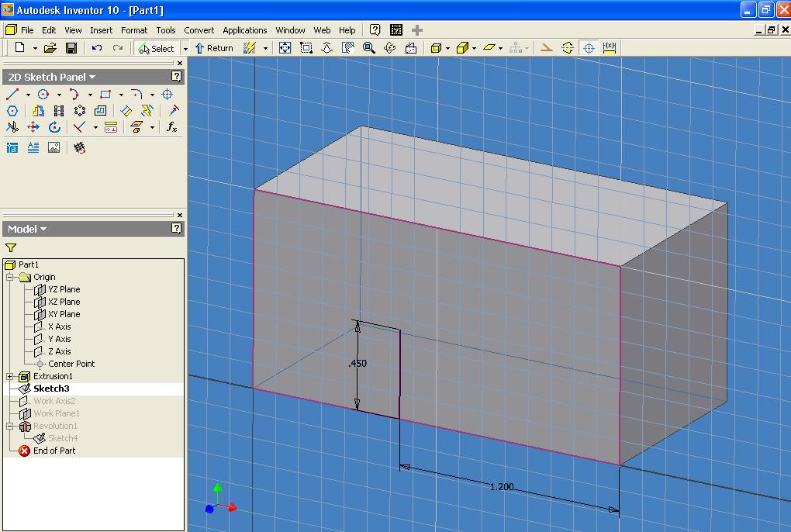The image size is (791, 532).
Task: Click the magnifier Zoom Selected icon
Action: pyautogui.click(x=369, y=48)
